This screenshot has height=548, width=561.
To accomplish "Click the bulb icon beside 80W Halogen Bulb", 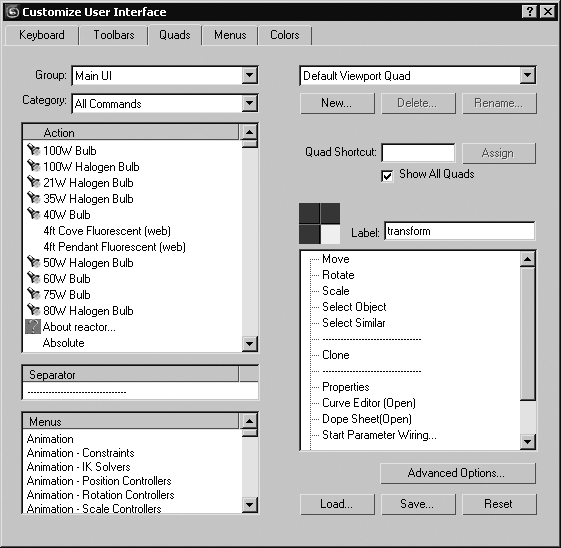I will (x=34, y=310).
